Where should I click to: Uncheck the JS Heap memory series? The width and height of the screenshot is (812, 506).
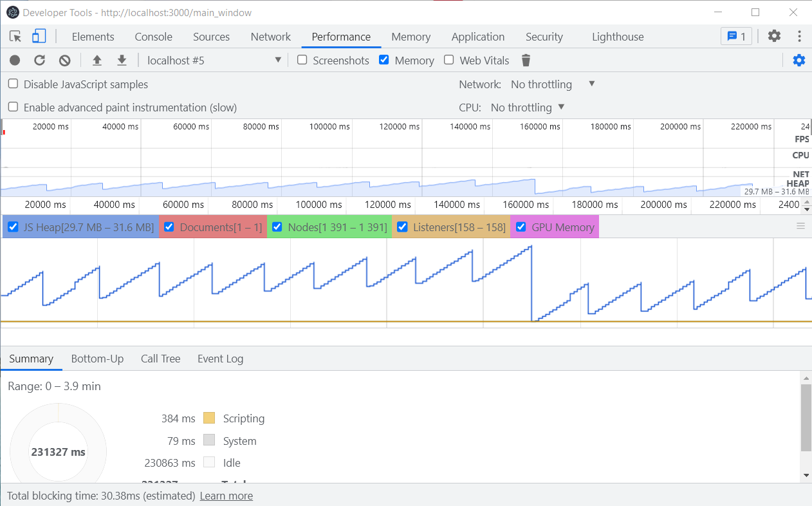tap(13, 227)
